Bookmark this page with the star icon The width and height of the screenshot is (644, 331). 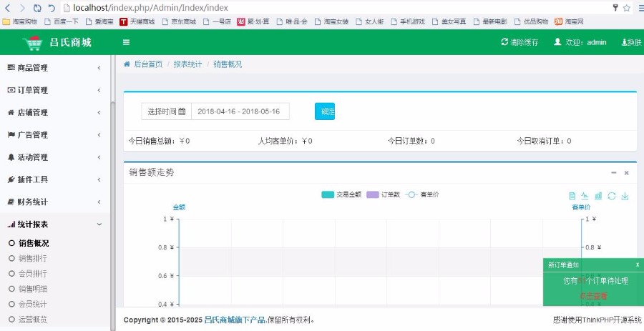click(627, 8)
